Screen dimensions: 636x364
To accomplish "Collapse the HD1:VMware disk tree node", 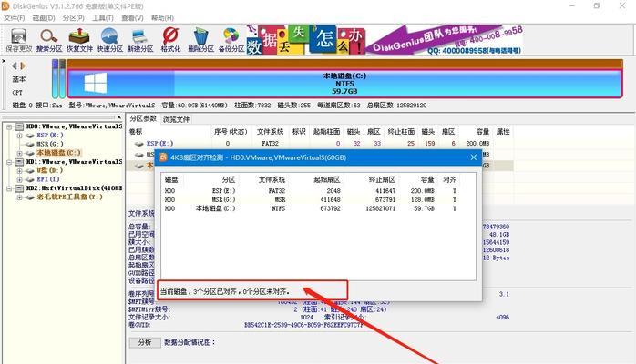I will pyautogui.click(x=8, y=161).
